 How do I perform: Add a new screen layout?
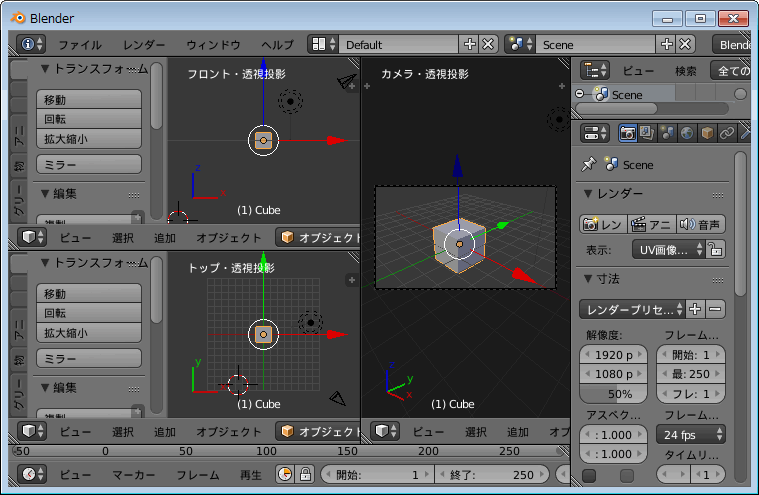pos(470,45)
